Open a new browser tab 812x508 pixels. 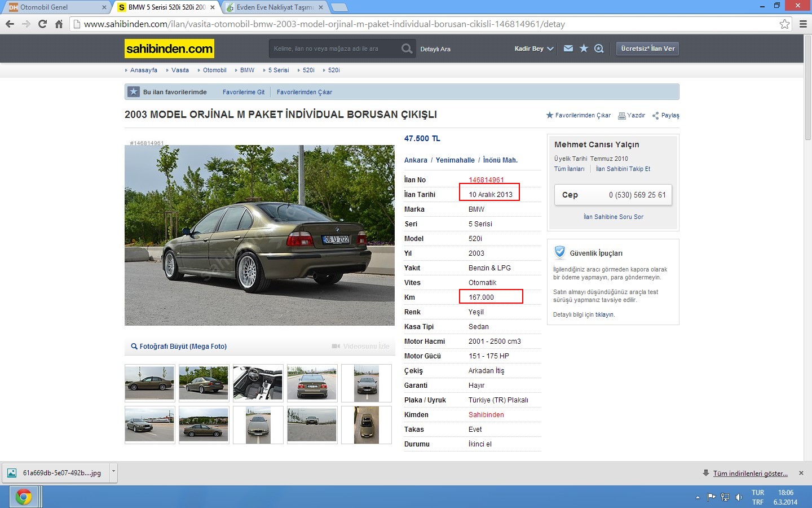tap(339, 7)
